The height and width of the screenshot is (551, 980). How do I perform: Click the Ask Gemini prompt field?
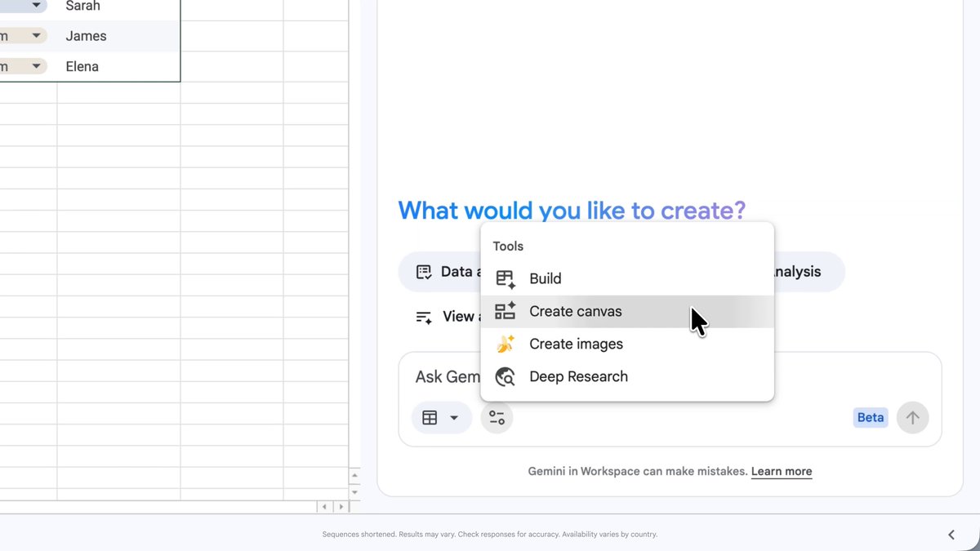(x=446, y=376)
